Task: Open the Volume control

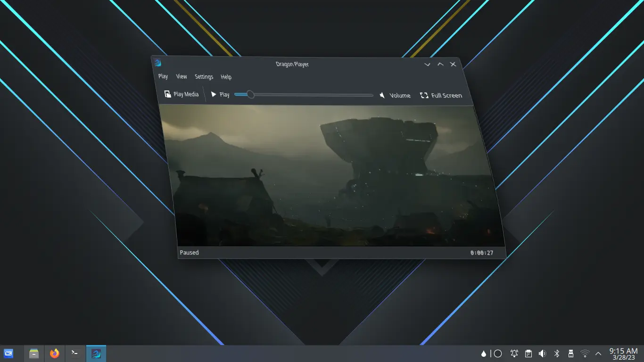Action: click(395, 95)
